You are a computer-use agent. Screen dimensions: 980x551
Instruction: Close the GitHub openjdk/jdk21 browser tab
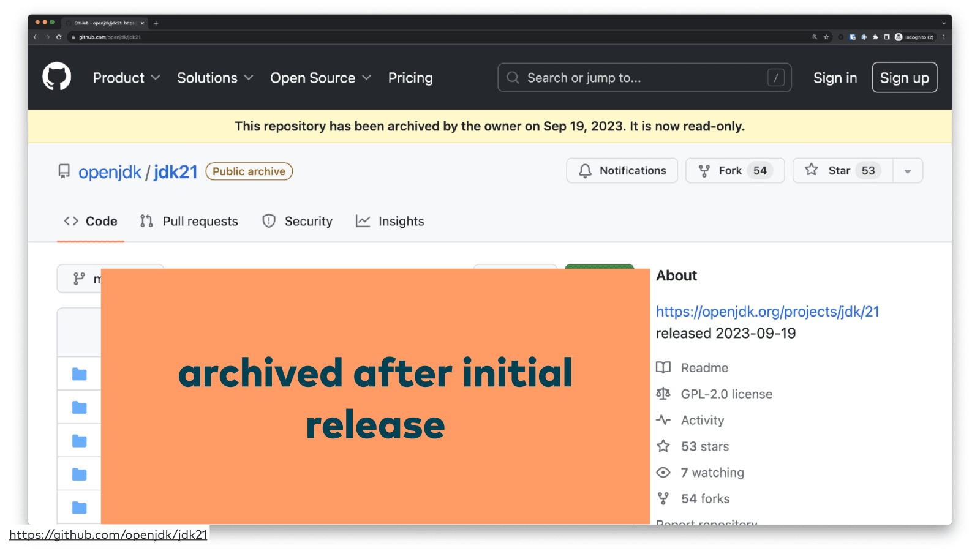142,23
